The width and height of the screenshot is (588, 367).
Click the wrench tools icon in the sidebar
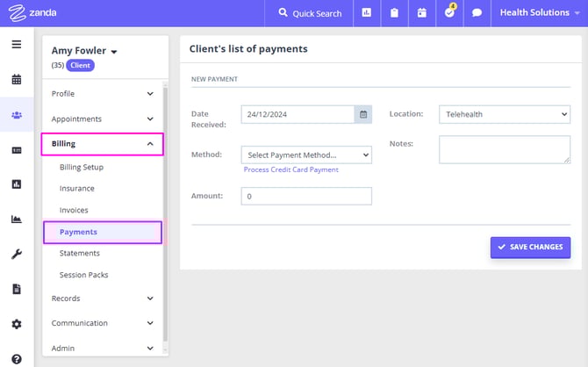17,254
